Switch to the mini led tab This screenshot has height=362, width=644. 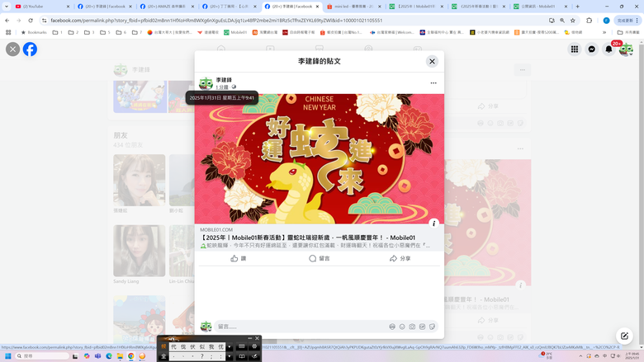353,7
